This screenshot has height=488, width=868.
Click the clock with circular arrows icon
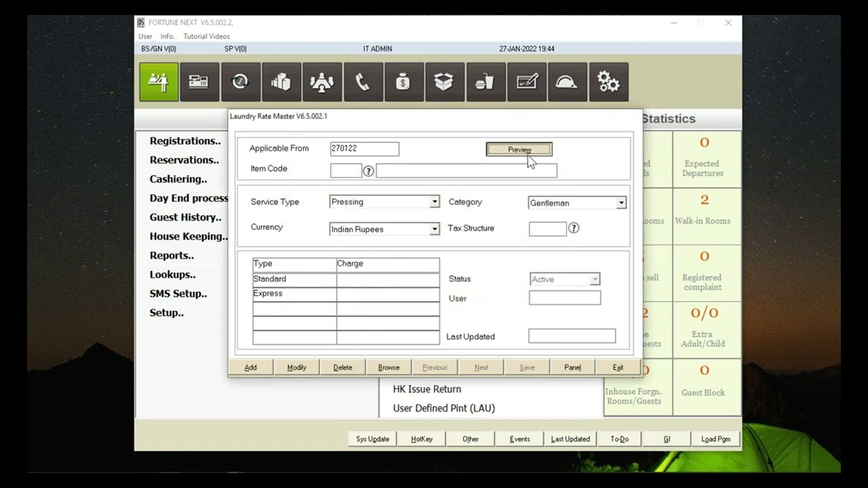(x=240, y=82)
